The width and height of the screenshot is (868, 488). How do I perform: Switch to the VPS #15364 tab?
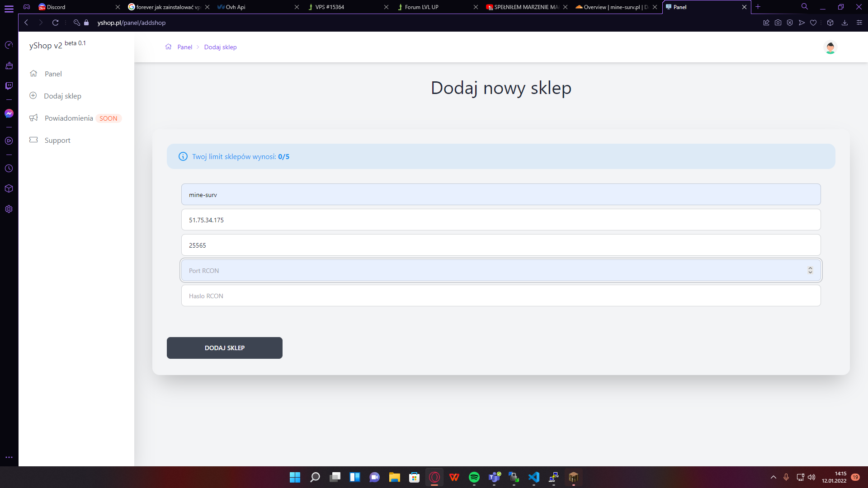click(344, 7)
